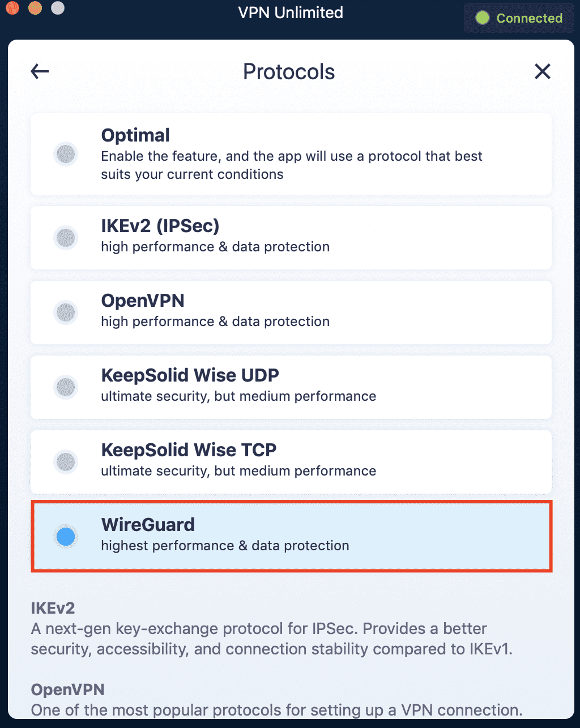Click the OpenVPN description heading
The width and height of the screenshot is (580, 728).
point(67,690)
